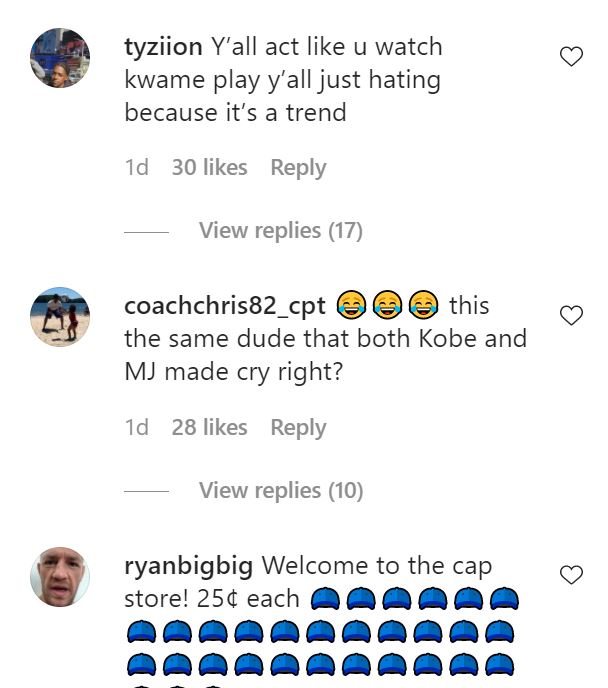Expand the 10 replies under coachchris82_cpt's comment
The width and height of the screenshot is (608, 688).
[x=280, y=491]
